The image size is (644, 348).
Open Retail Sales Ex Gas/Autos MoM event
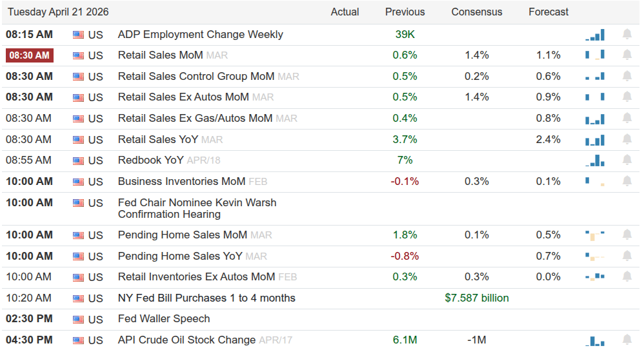click(x=195, y=118)
